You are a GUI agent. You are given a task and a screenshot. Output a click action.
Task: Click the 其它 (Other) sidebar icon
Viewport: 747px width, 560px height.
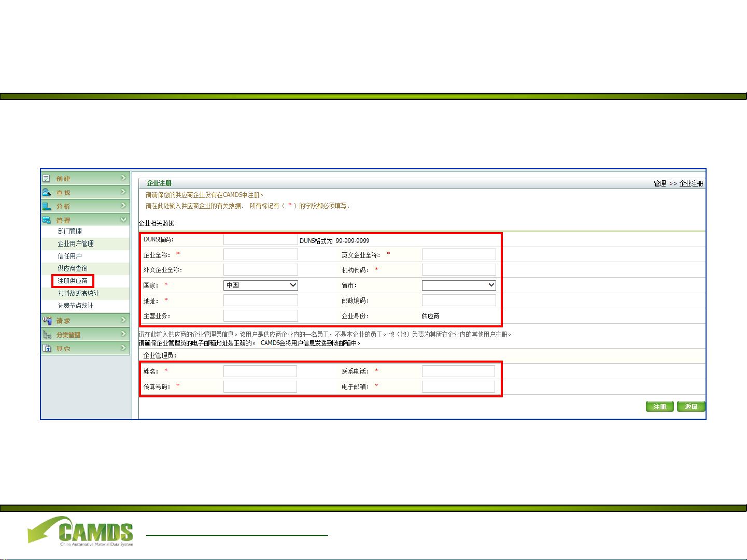(x=47, y=349)
